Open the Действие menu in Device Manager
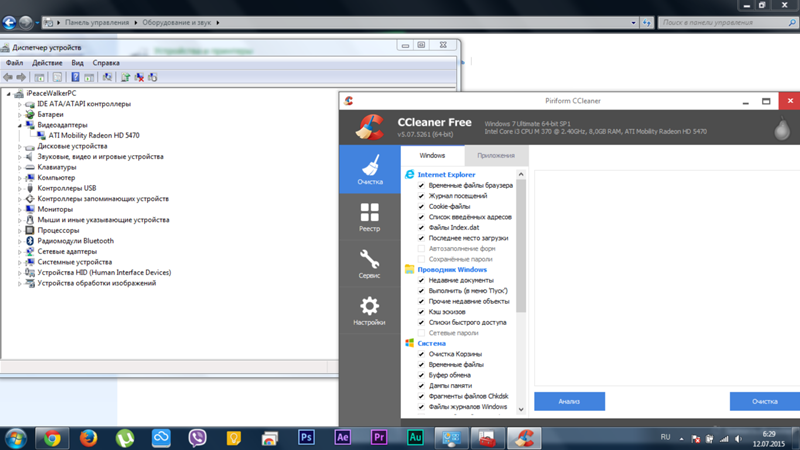This screenshot has height=450, width=800. (47, 63)
